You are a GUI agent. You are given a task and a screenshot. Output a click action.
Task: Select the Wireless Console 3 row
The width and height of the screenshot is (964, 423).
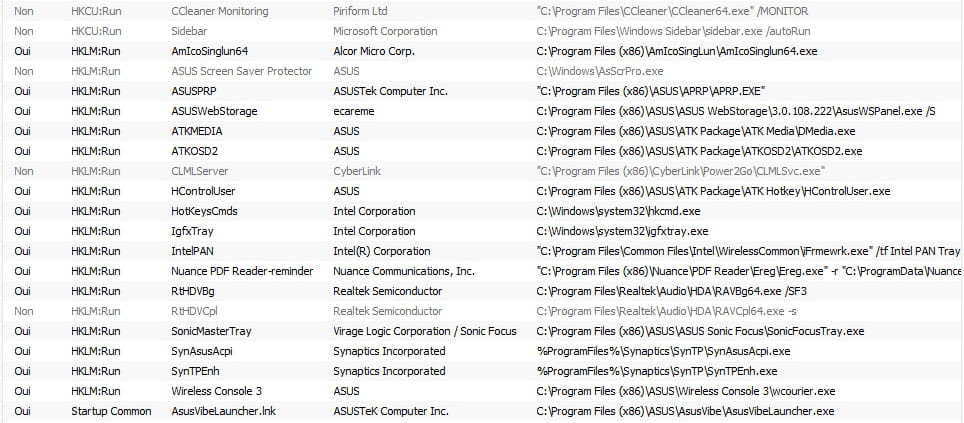482,391
